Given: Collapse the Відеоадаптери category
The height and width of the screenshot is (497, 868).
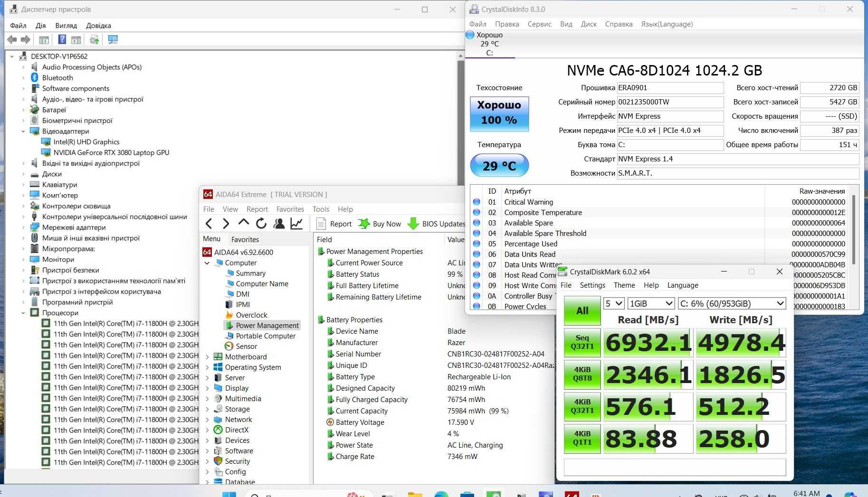Looking at the screenshot, I should pos(23,131).
